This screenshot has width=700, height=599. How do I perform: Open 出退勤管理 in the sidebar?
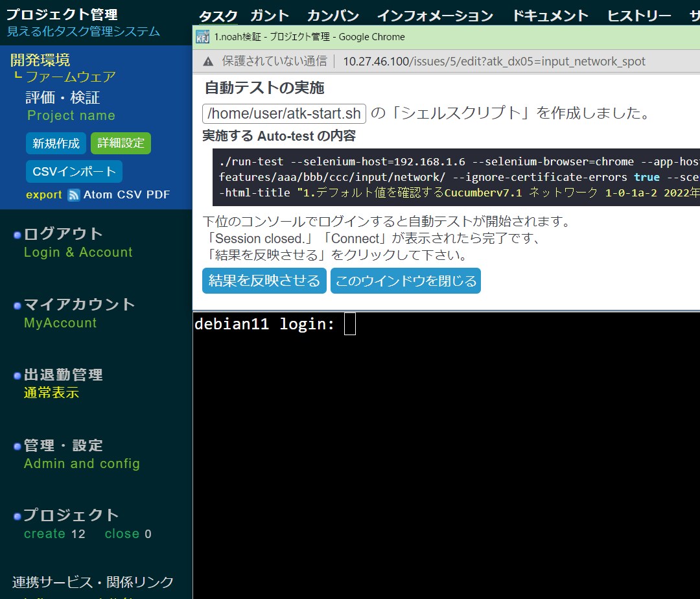pyautogui.click(x=64, y=375)
